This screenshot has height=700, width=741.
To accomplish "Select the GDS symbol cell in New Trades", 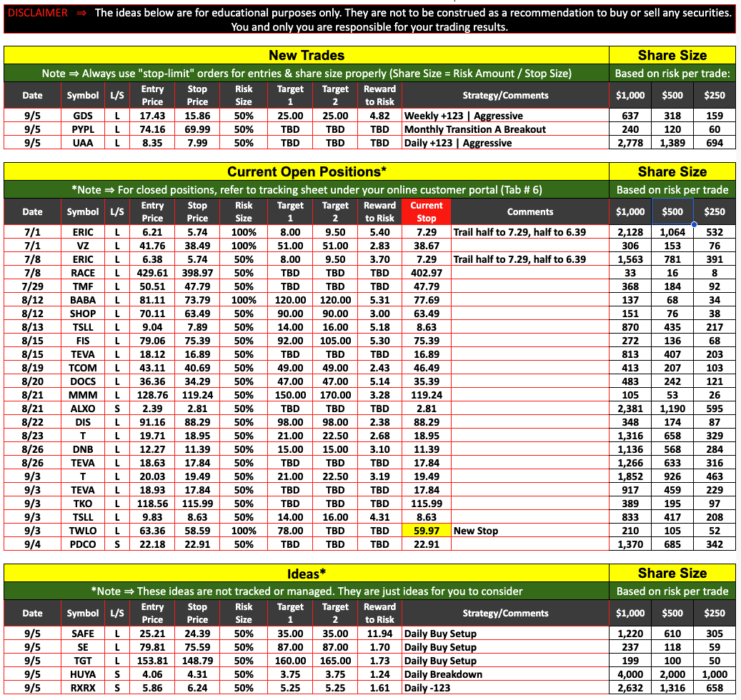I will 83,116.
